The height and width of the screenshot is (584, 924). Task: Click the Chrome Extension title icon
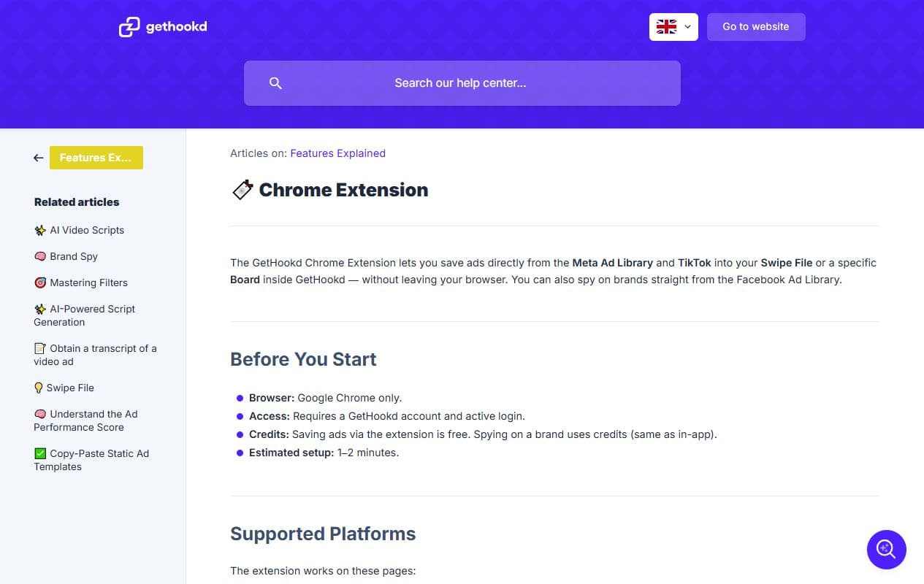point(243,190)
